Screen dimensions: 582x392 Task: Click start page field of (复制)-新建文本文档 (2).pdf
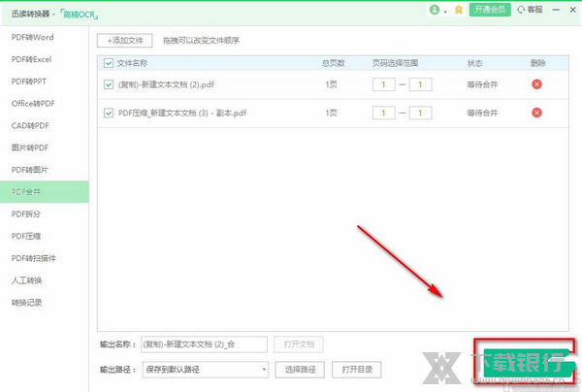[384, 84]
